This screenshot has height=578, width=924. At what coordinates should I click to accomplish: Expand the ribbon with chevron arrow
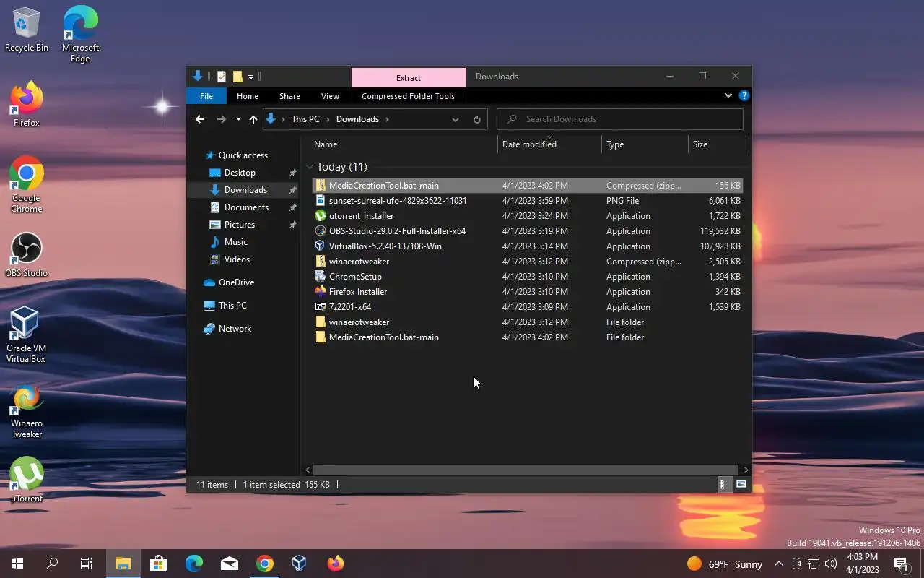click(x=728, y=95)
